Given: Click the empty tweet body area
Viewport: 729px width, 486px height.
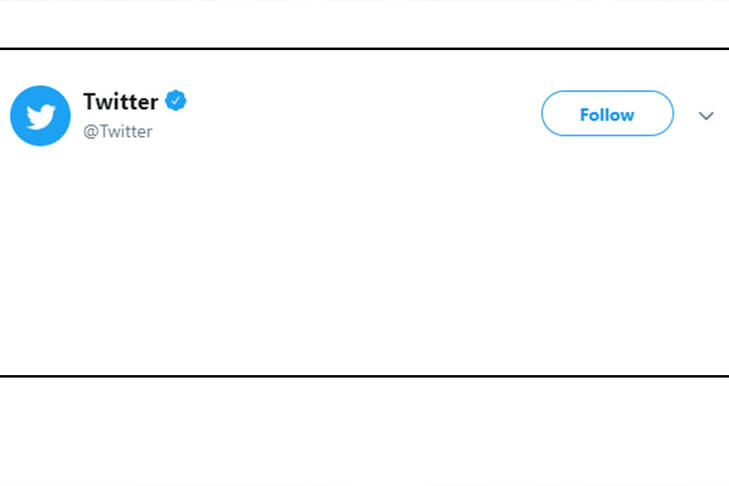Looking at the screenshot, I should pos(364,260).
